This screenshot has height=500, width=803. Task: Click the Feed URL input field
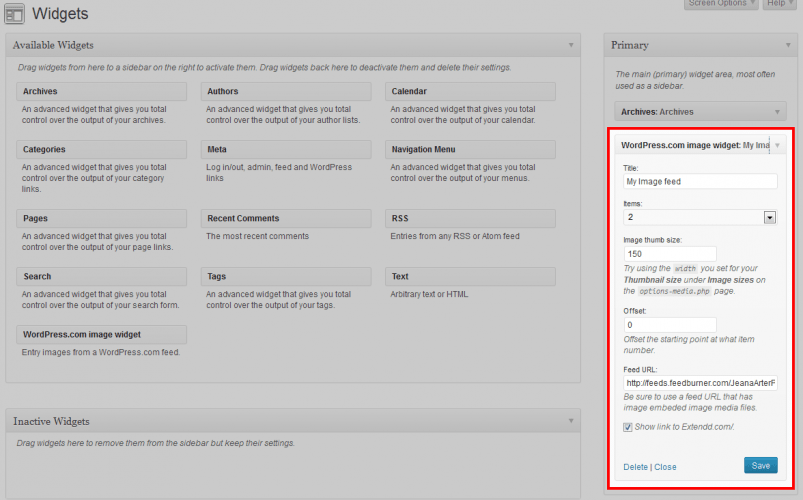click(700, 383)
